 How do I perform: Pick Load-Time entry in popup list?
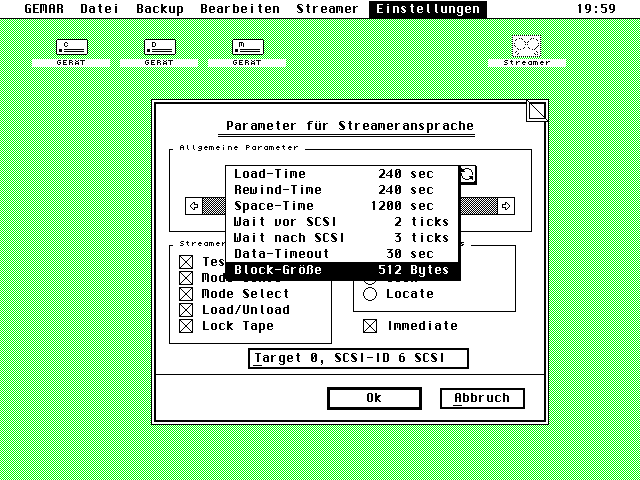pos(341,174)
